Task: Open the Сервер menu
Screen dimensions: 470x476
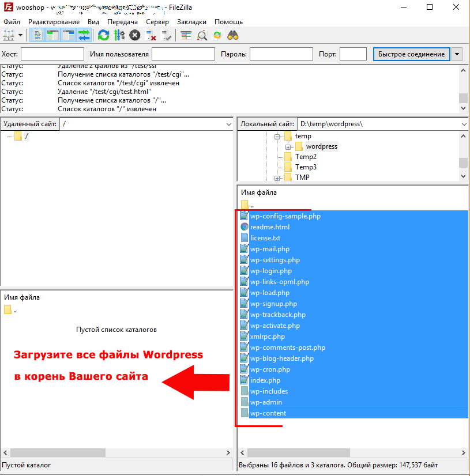Action: (x=157, y=22)
